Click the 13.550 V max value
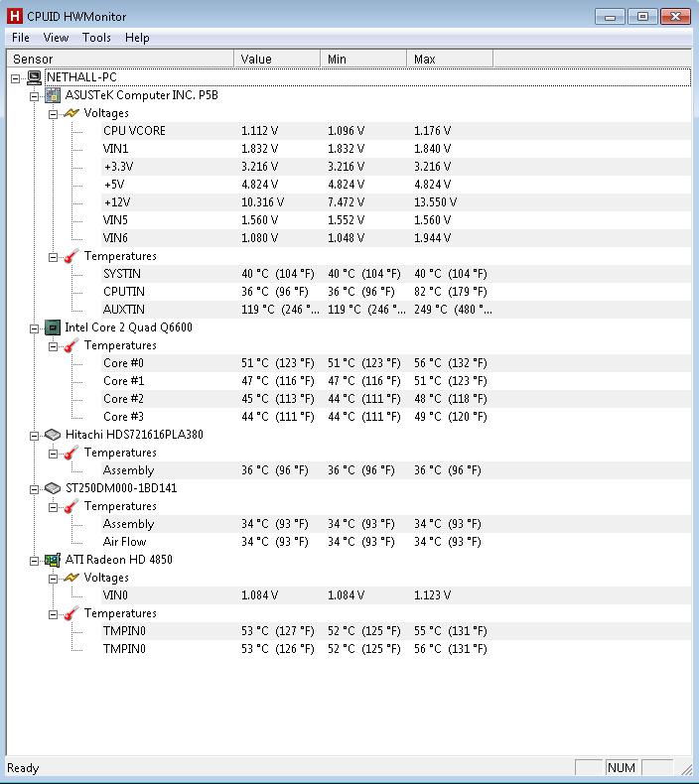This screenshot has width=699, height=784. (x=435, y=202)
